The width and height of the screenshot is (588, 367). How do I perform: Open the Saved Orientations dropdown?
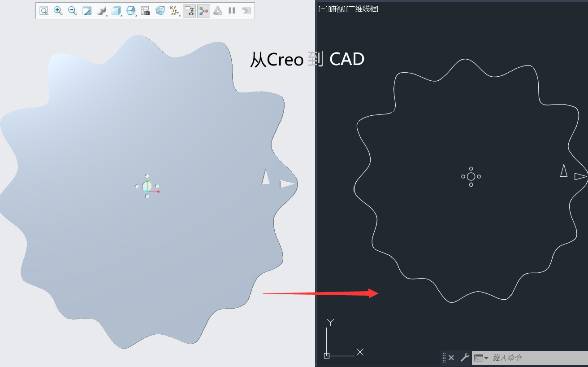click(x=131, y=11)
